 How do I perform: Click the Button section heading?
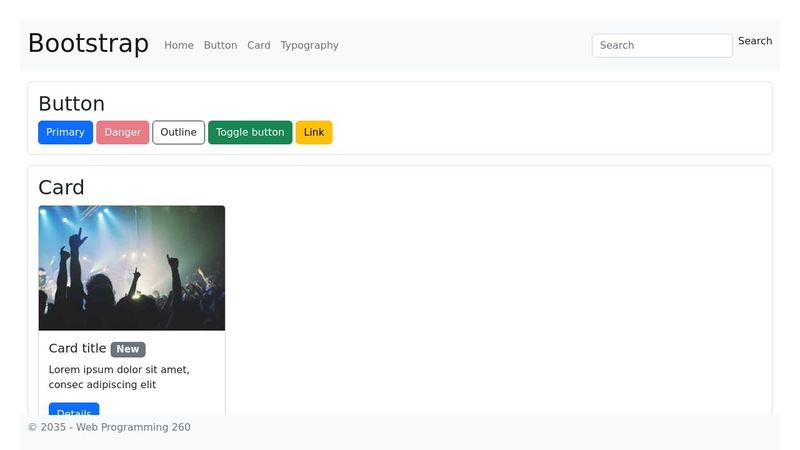pos(71,104)
